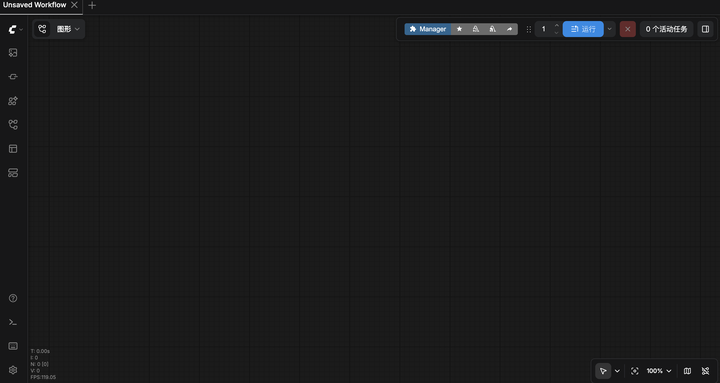Open the templates sidebar icon
The width and height of the screenshot is (720, 383).
[13, 149]
